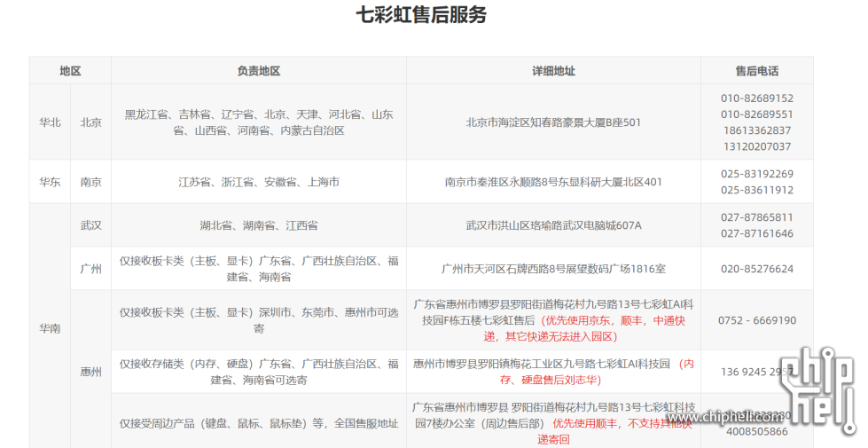This screenshot has width=868, height=448.
Task: Click the 七彩虹售后服务 page title
Action: [421, 15]
